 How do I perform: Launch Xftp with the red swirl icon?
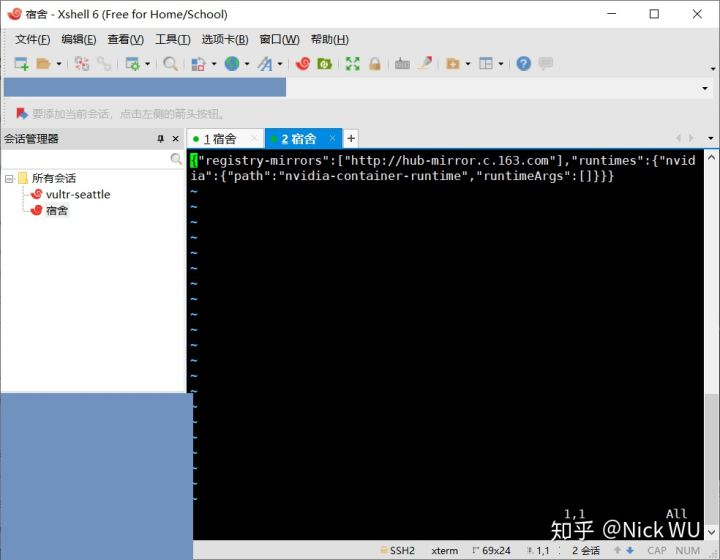[x=303, y=63]
